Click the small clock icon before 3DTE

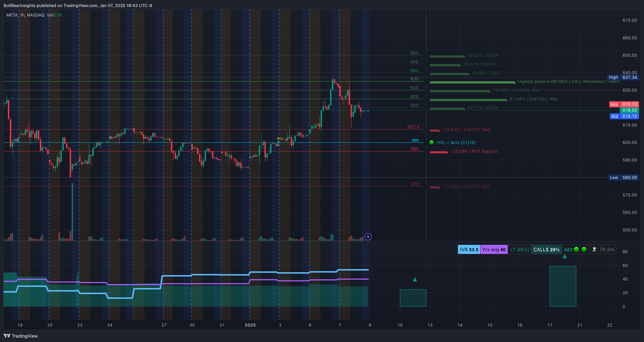pyautogui.click(x=448, y=143)
